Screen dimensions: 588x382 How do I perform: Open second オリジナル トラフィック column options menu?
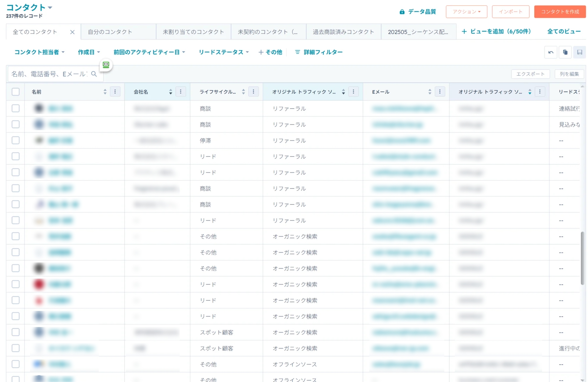(x=540, y=92)
